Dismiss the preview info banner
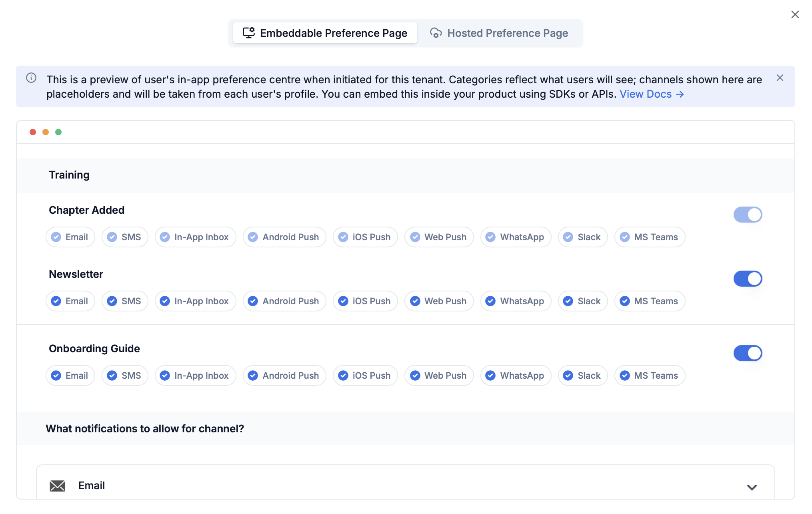Viewport: 812px width, 514px height. pos(780,78)
